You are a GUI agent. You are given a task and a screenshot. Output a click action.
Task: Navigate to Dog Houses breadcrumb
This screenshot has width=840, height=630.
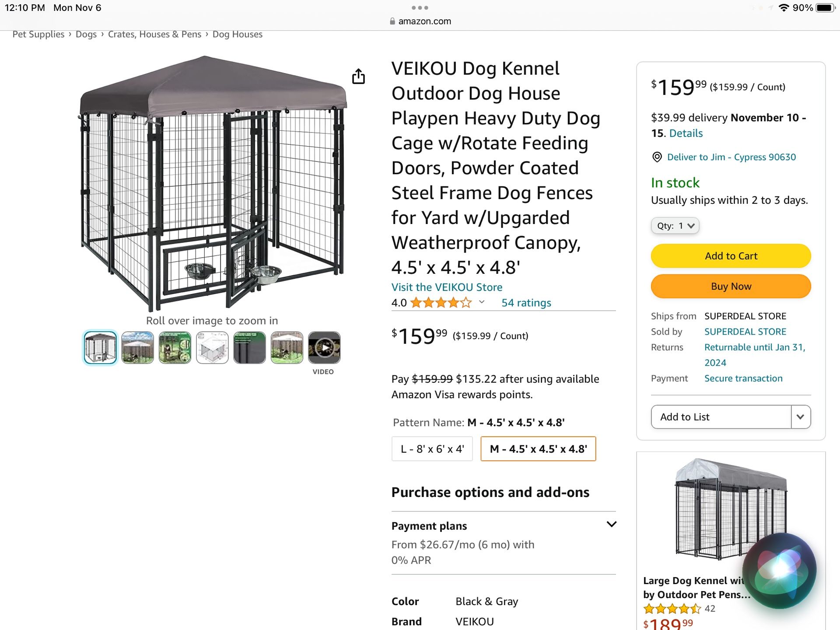[x=237, y=34]
